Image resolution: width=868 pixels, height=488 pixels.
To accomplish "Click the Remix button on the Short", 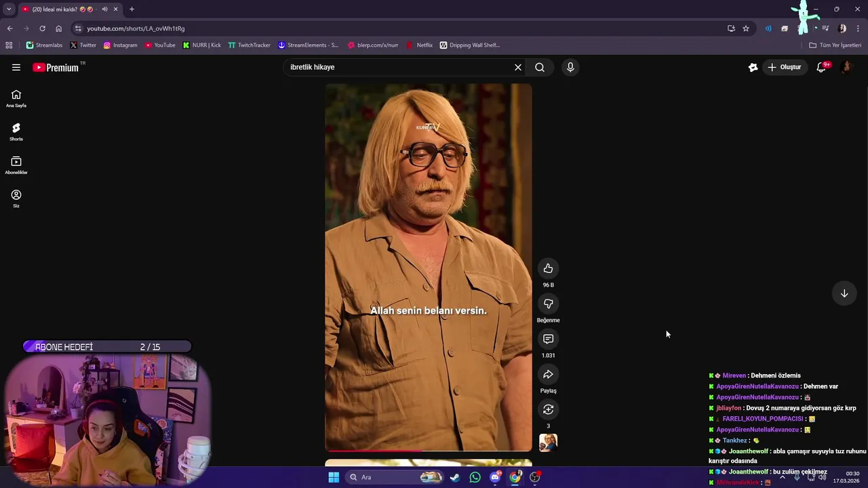I will point(548,409).
